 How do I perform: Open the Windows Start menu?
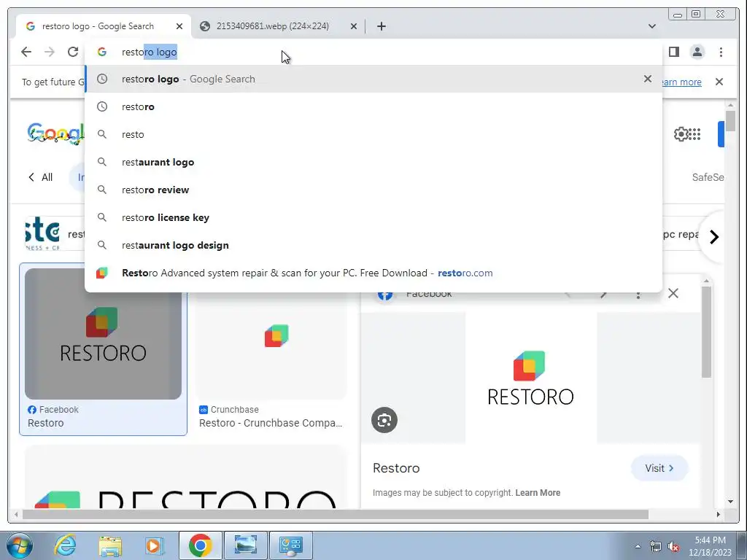pos(19,545)
